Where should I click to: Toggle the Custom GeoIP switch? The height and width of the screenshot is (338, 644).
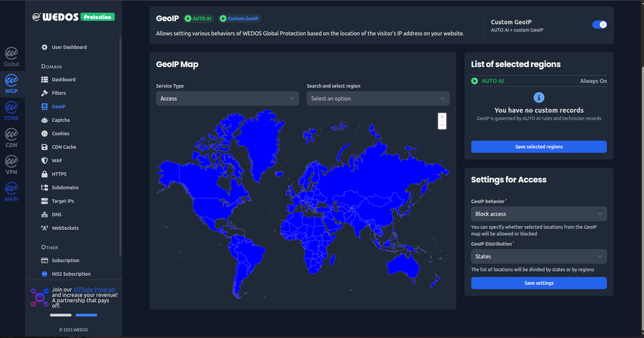tap(599, 24)
